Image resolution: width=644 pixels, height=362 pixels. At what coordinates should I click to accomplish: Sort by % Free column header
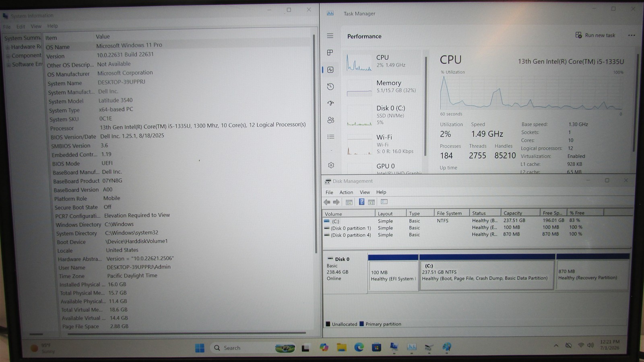585,212
